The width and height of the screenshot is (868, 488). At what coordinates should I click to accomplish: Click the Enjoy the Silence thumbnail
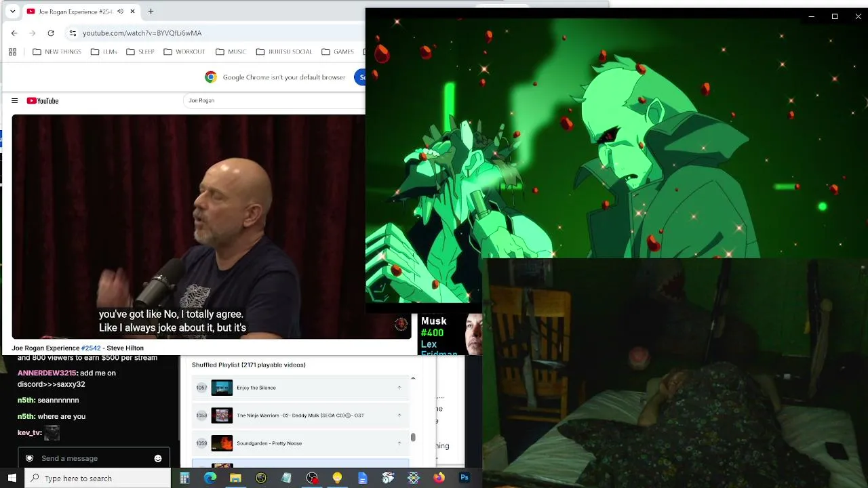[222, 388]
